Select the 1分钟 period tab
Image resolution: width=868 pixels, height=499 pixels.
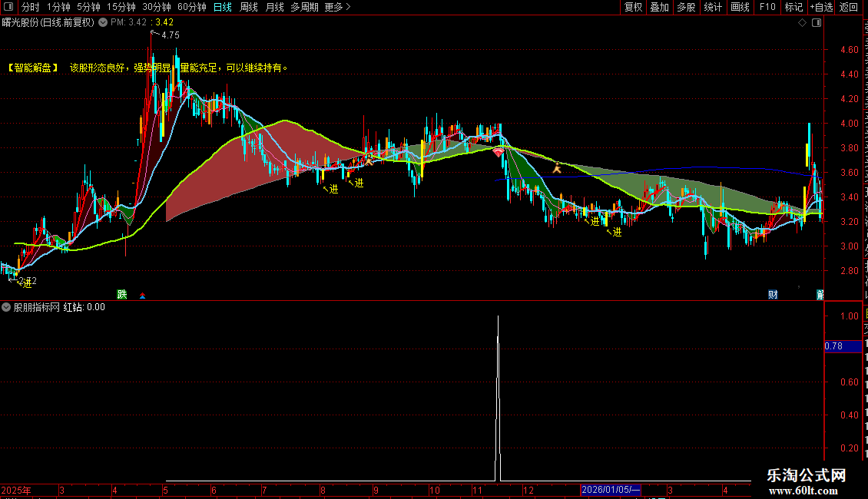click(58, 7)
